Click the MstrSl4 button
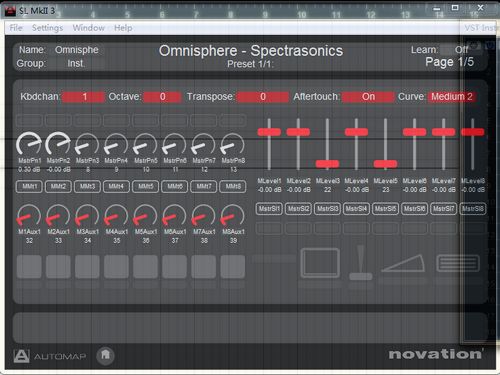 click(356, 209)
